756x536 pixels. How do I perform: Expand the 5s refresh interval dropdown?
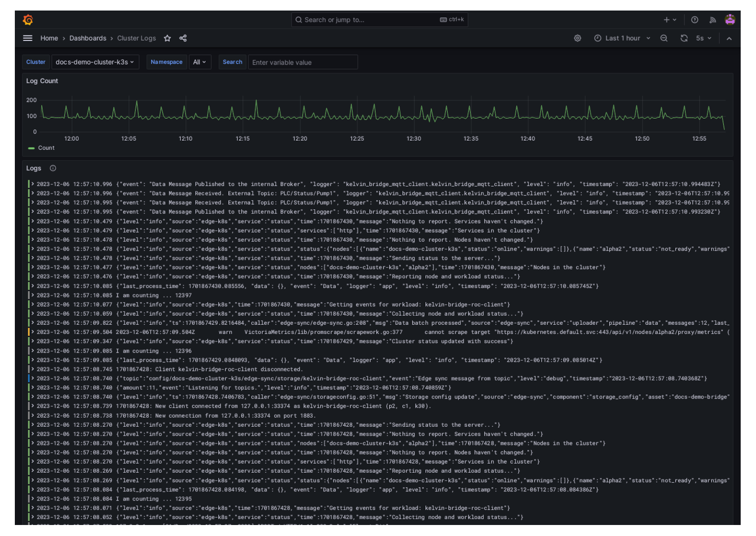704,38
